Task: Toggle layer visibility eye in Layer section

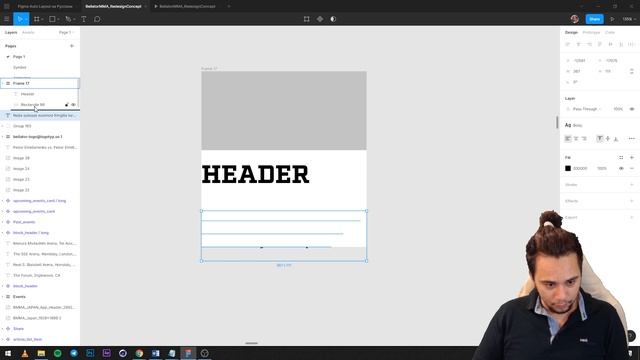Action: (x=632, y=109)
